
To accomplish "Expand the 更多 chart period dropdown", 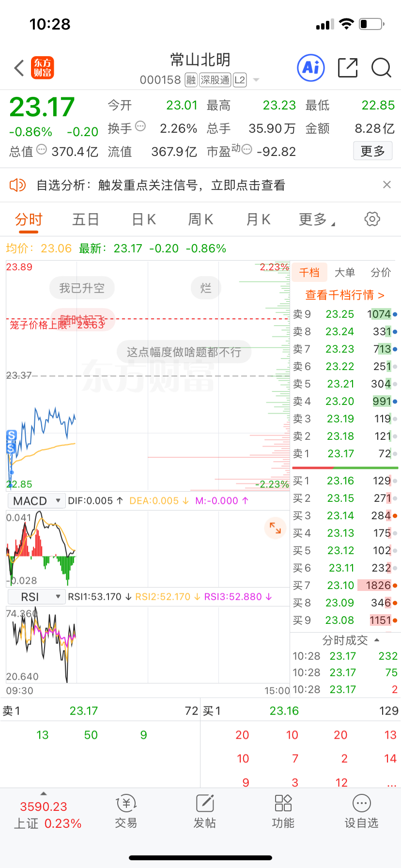I will 317,219.
